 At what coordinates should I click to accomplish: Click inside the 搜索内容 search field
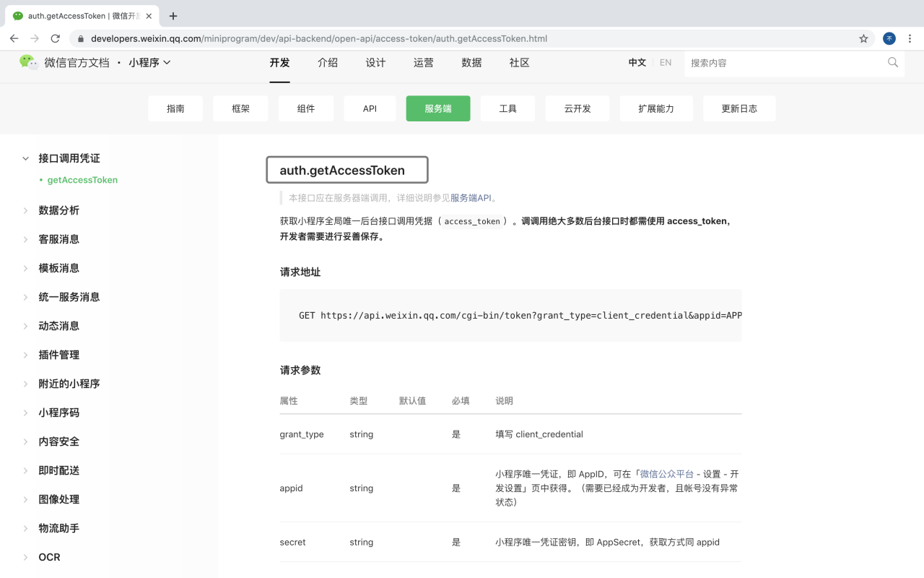pyautogui.click(x=758, y=63)
